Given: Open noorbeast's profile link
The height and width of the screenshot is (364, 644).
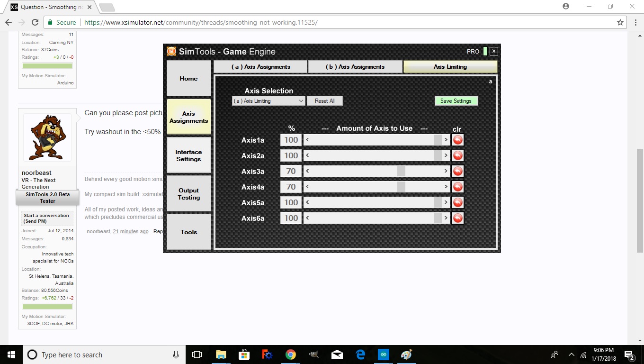Looking at the screenshot, I should pyautogui.click(x=36, y=173).
